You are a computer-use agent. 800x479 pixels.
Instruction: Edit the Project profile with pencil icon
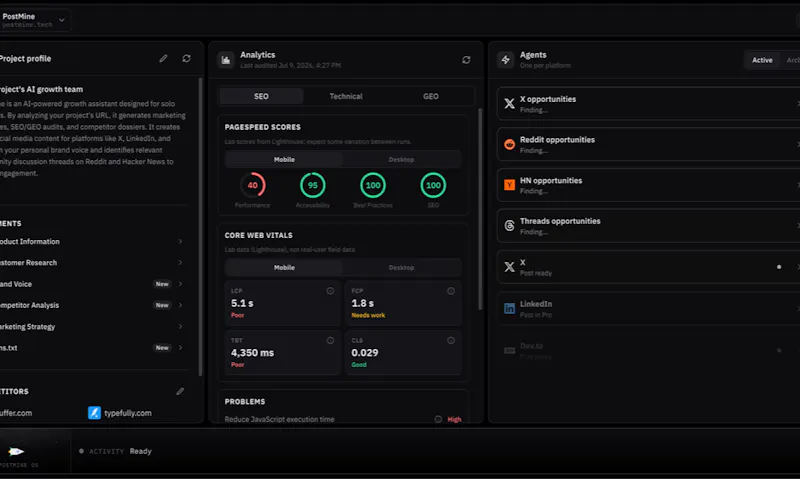coord(163,59)
